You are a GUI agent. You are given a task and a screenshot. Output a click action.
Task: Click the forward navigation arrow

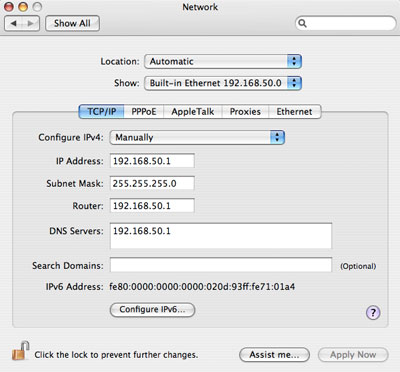[x=31, y=23]
